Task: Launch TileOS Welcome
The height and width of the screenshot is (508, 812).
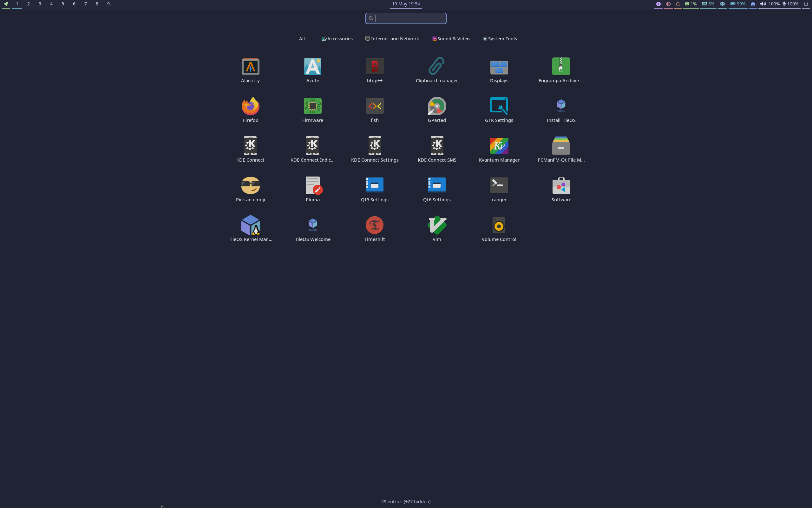Action: tap(312, 229)
